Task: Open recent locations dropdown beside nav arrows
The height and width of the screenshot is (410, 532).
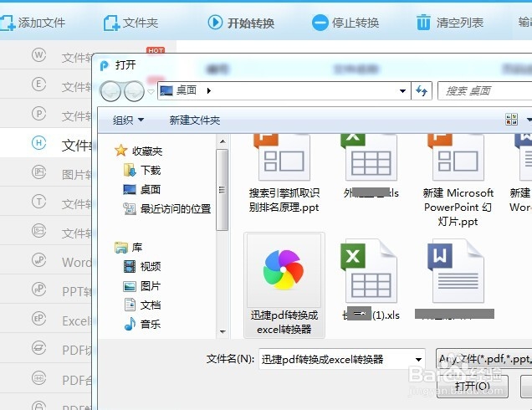Action: tap(151, 91)
